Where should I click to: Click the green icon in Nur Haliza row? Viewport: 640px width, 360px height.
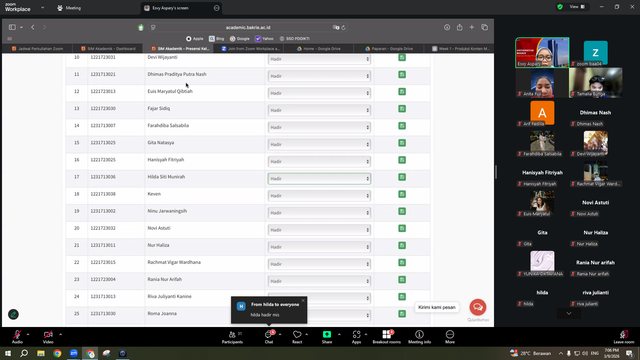[x=402, y=246]
